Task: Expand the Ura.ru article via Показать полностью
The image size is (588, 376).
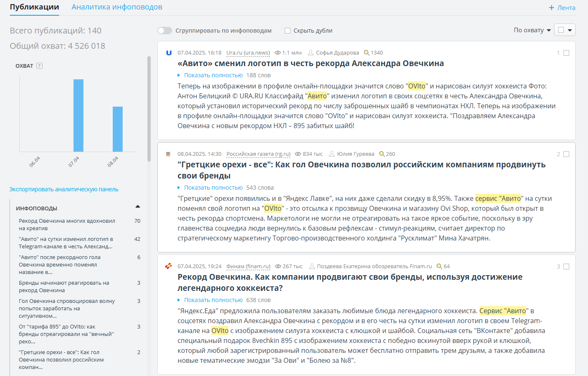Action: click(213, 75)
